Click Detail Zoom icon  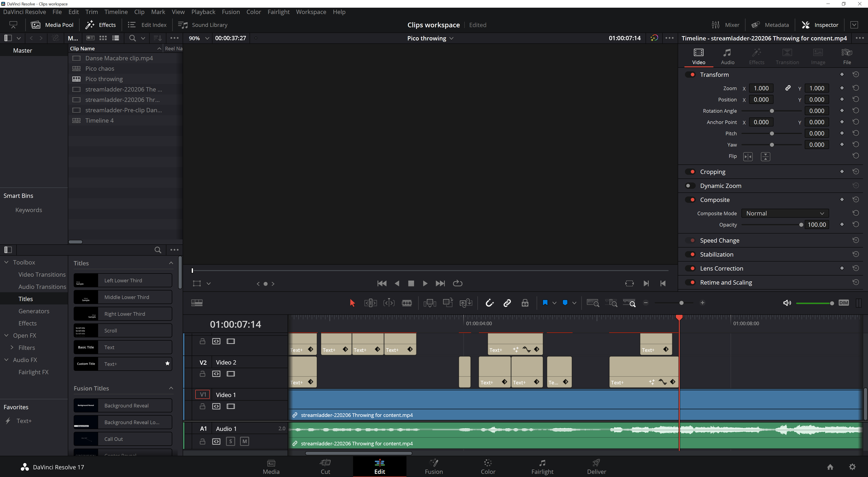(x=611, y=303)
